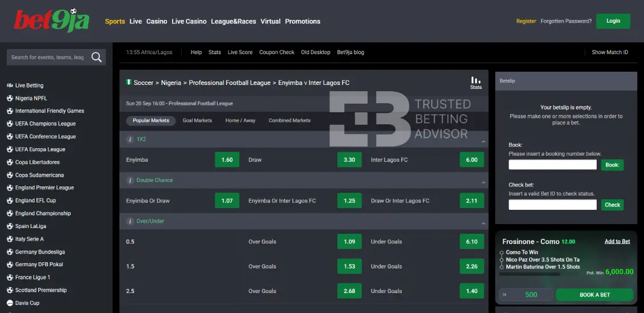Screen dimensions: 644x313
Task: Edit the 500 stake amount field
Action: 525,295
